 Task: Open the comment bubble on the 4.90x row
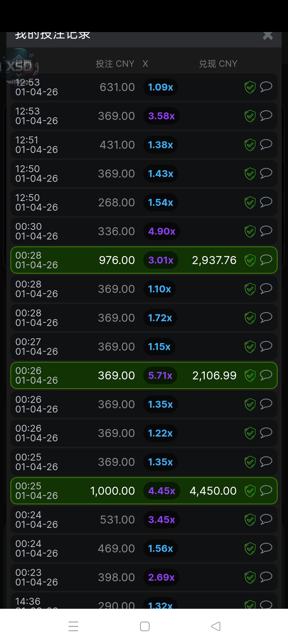pyautogui.click(x=266, y=231)
